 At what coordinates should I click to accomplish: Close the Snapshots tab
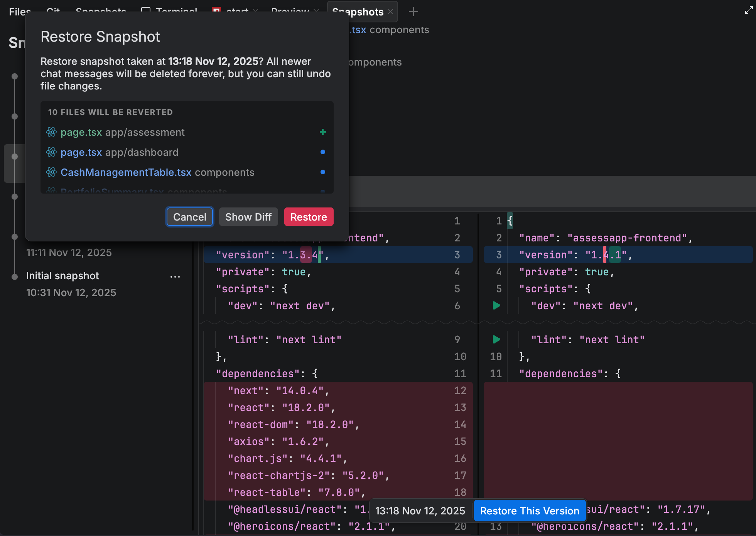(391, 12)
